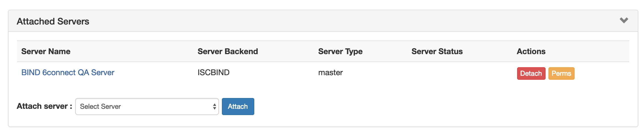This screenshot has width=644, height=135.
Task: Click the Server Type column header
Action: tap(340, 52)
